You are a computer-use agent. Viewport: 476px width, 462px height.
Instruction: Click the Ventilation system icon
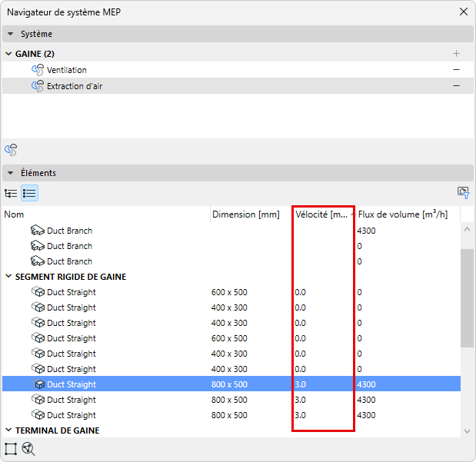point(38,70)
